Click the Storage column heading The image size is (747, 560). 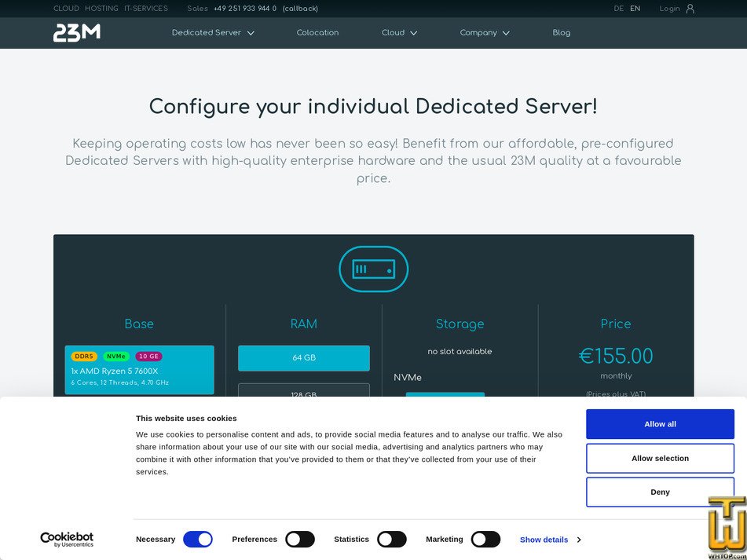[x=460, y=324]
